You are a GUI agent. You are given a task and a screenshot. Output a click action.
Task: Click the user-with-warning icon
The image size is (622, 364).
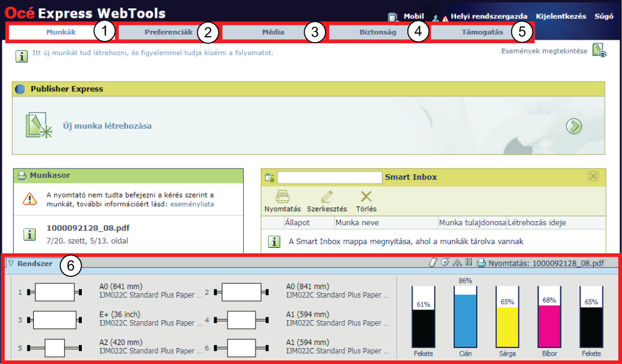click(x=441, y=18)
